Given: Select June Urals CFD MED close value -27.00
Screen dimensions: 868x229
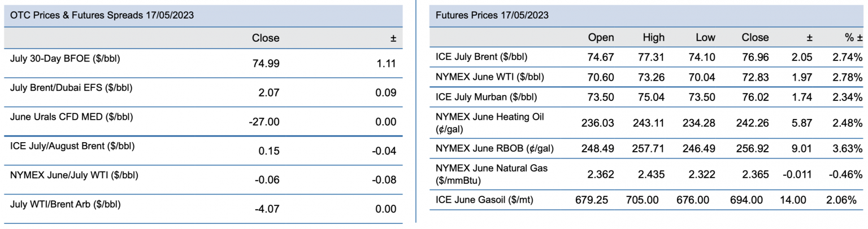Looking at the screenshot, I should pos(264,122).
